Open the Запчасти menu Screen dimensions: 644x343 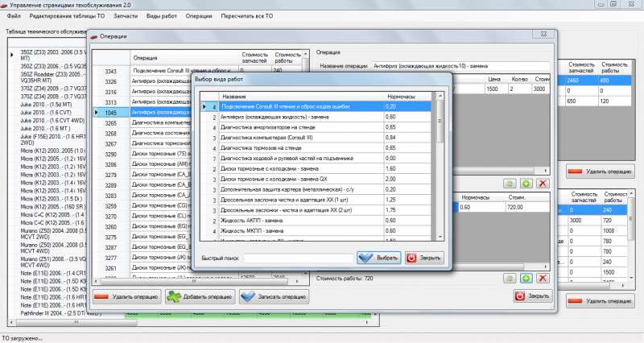126,16
